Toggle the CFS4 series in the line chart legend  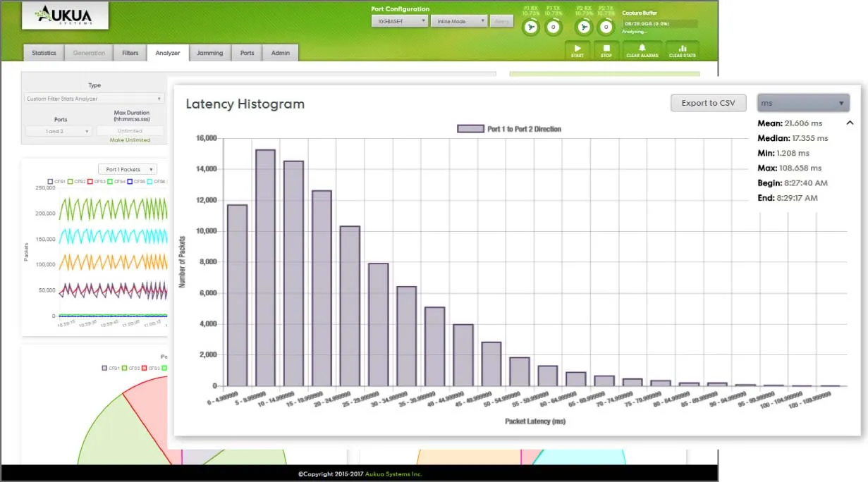pos(118,182)
